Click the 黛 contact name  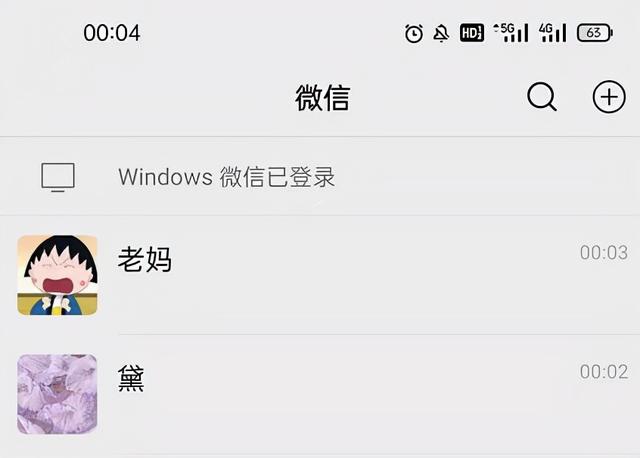131,378
